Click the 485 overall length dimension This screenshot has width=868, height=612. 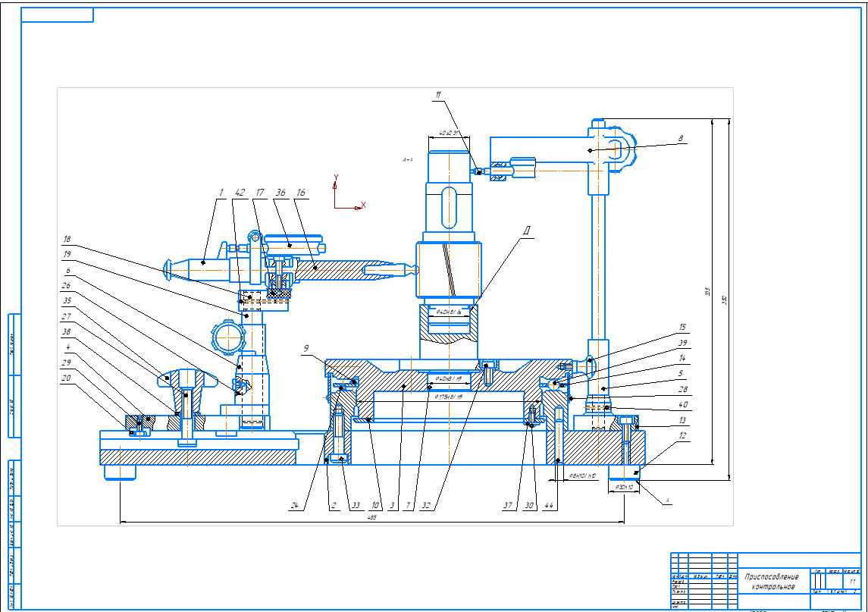[371, 518]
